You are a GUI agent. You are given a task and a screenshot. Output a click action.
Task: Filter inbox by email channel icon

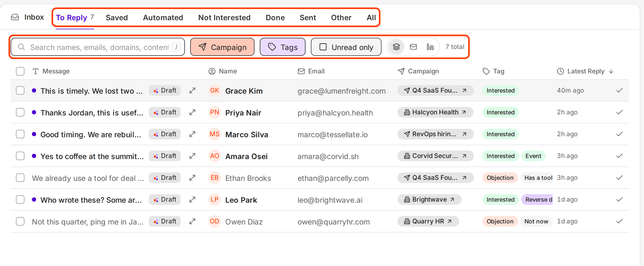tap(413, 47)
